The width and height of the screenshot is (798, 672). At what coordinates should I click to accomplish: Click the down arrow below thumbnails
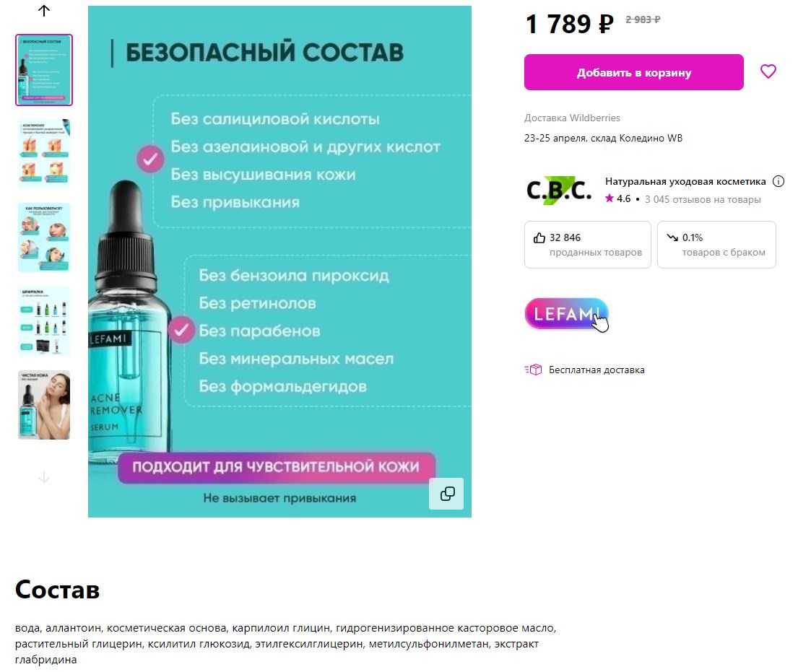[44, 477]
